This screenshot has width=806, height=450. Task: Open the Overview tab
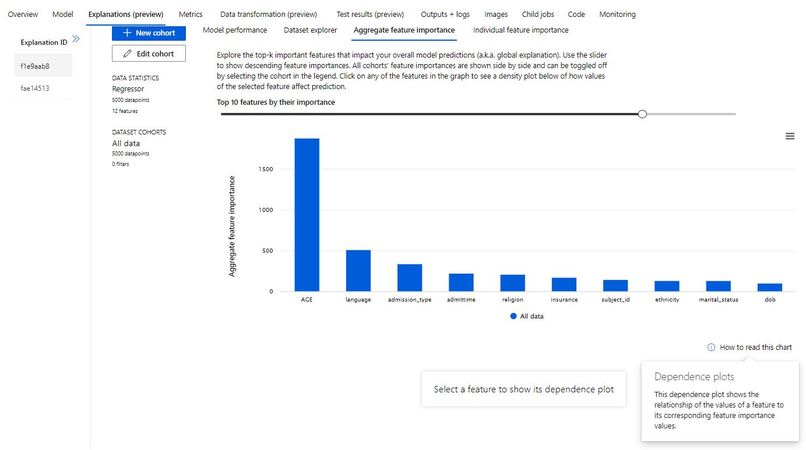(23, 14)
